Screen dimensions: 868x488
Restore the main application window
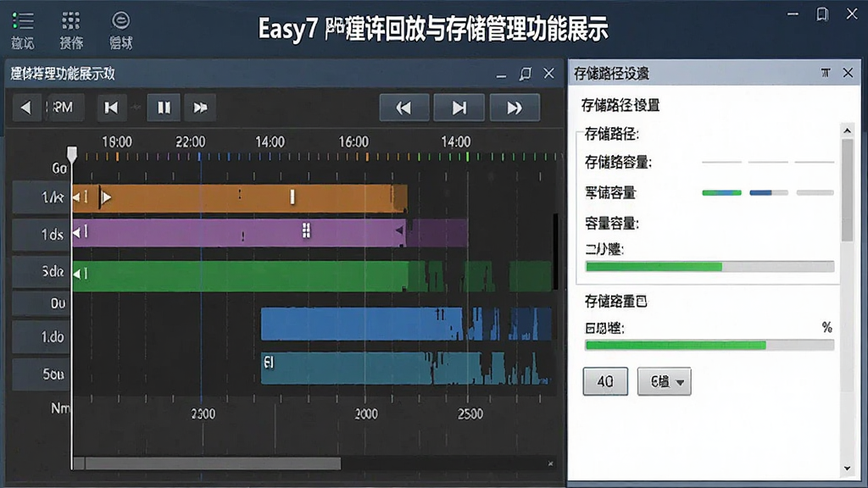click(x=822, y=14)
